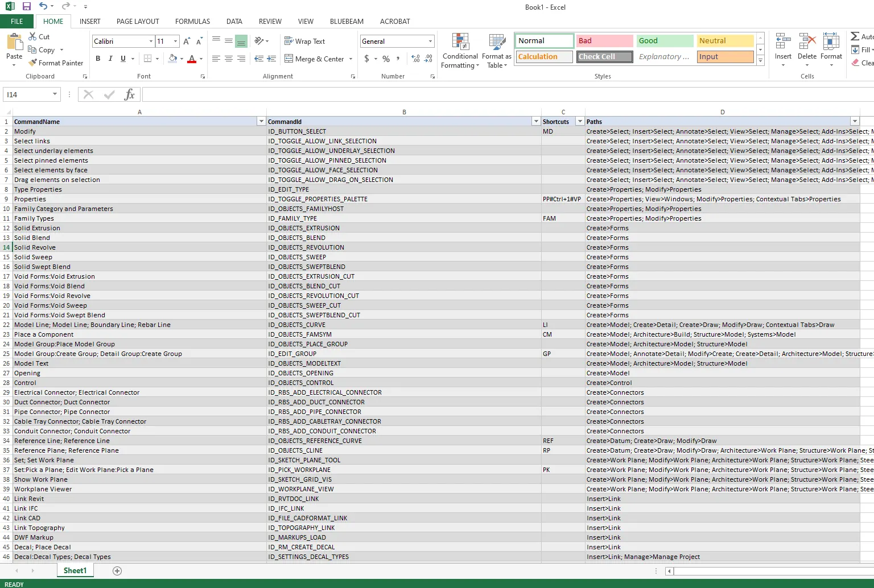The height and width of the screenshot is (588, 874).
Task: Click the Merge & Center button
Action: [314, 59]
